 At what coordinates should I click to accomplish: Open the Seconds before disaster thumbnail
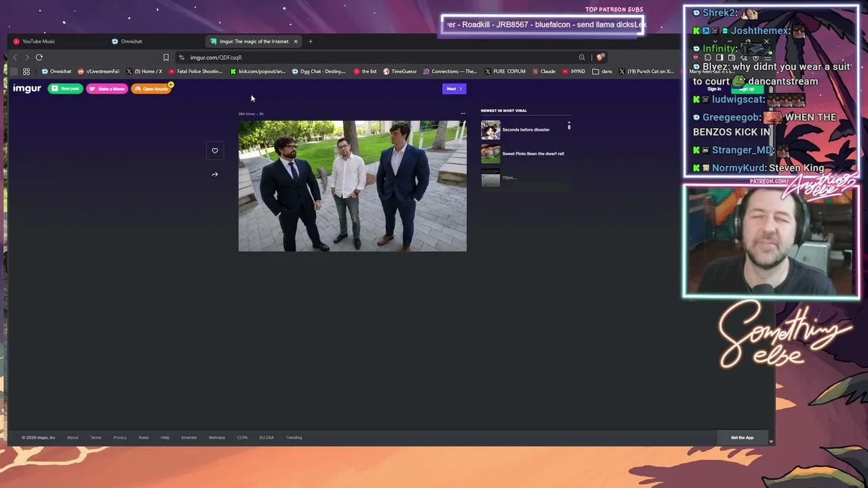coord(490,129)
